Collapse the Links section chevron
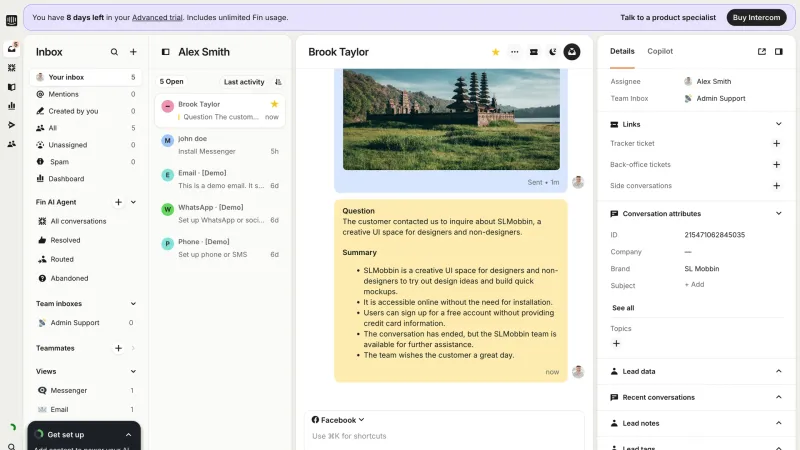This screenshot has height=450, width=800. click(x=779, y=124)
